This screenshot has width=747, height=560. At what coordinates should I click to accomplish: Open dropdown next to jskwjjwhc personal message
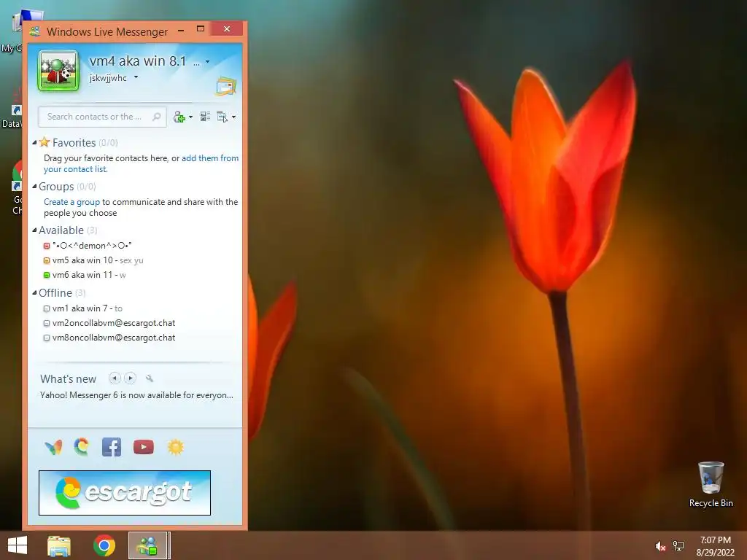[136, 77]
